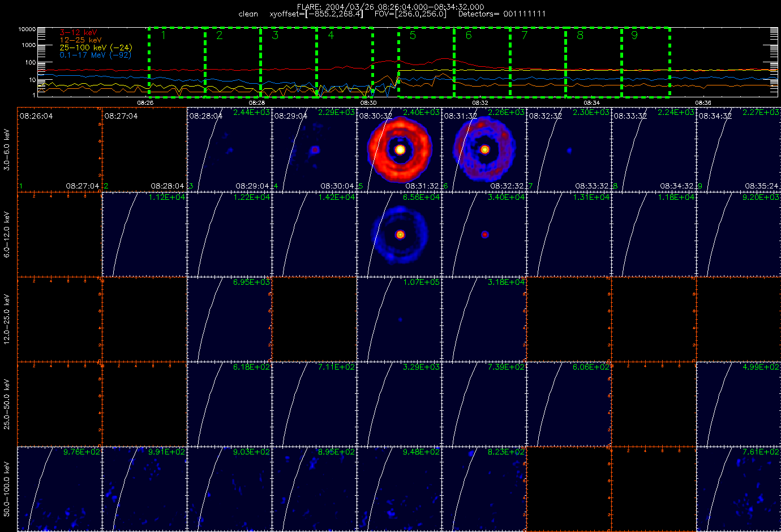Open the 12-25 keV image labeled 1.07E+05
This screenshot has width=781, height=532.
tap(399, 319)
